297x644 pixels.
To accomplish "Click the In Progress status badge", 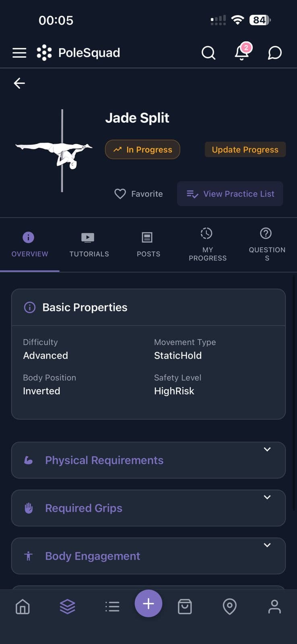I will [142, 150].
